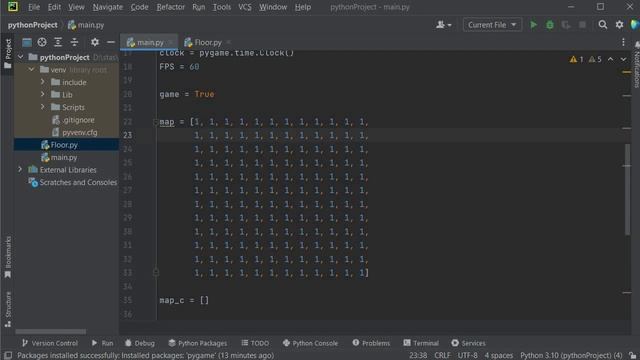Start debugging with the green bug icon

tap(550, 25)
